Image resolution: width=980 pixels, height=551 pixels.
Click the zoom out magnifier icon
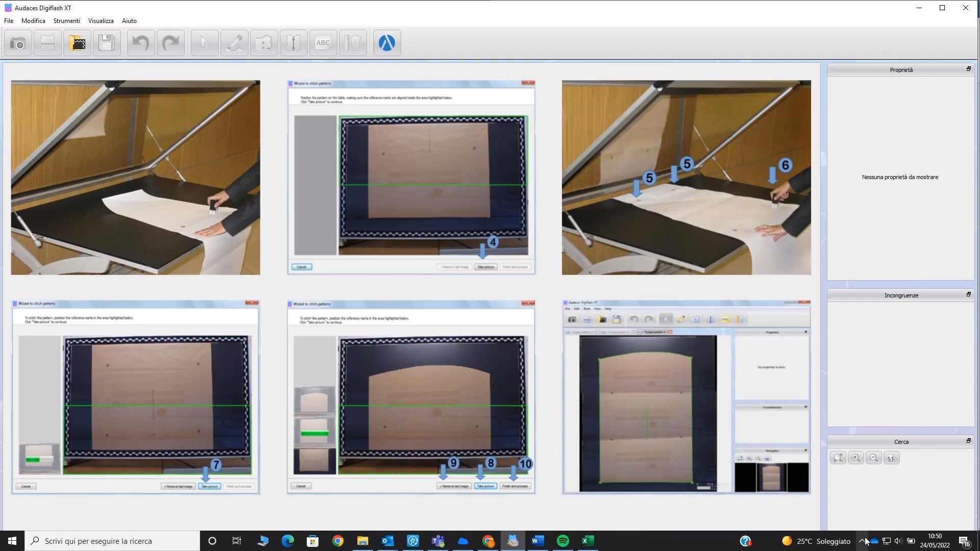[874, 458]
